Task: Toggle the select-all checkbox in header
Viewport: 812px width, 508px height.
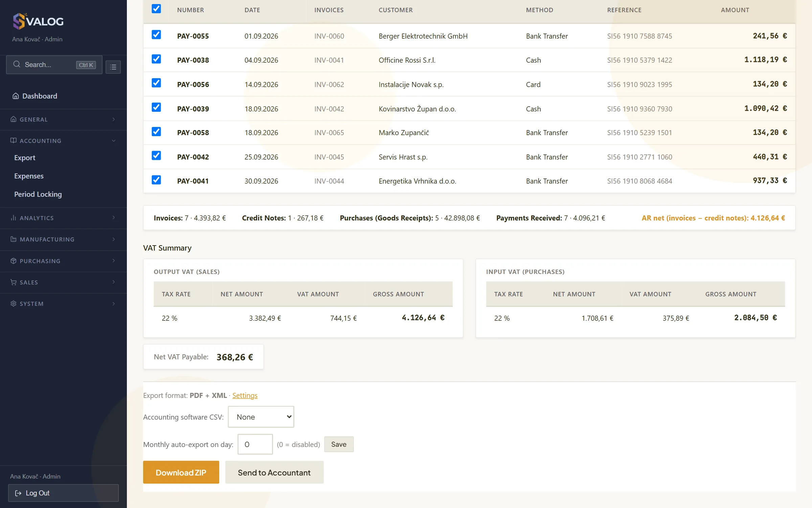Action: point(156,9)
